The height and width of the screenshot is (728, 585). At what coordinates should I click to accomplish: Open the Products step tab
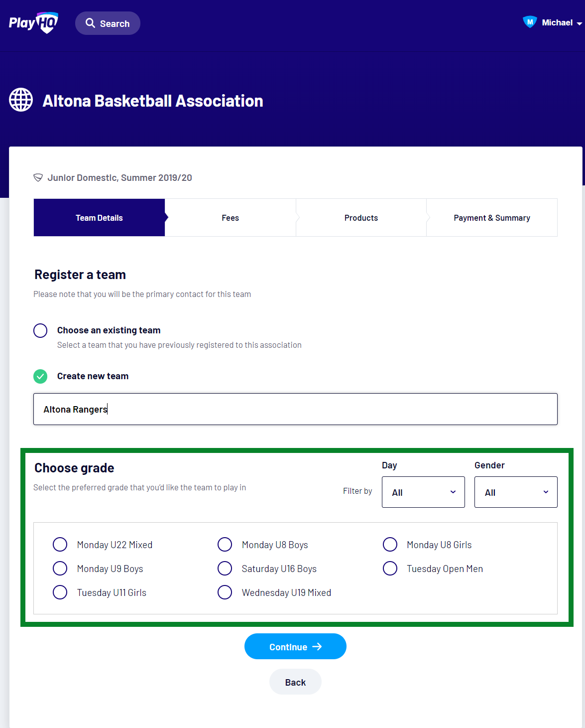(361, 218)
